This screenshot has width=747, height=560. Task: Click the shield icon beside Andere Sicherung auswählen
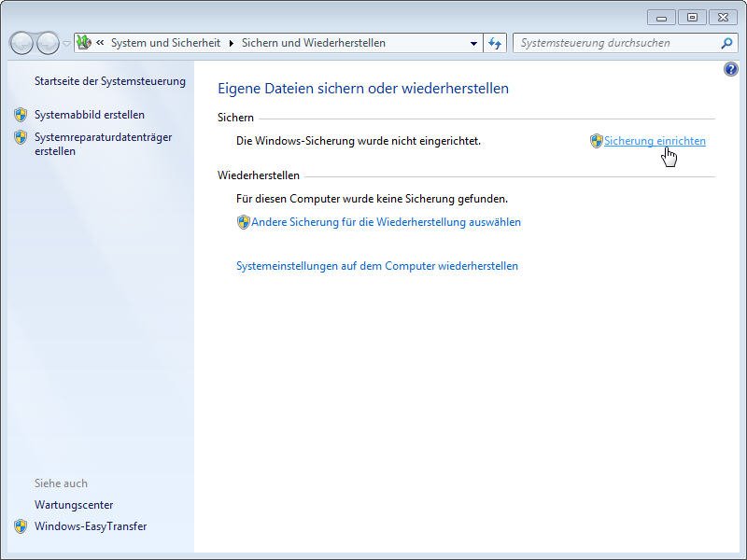[x=243, y=222]
